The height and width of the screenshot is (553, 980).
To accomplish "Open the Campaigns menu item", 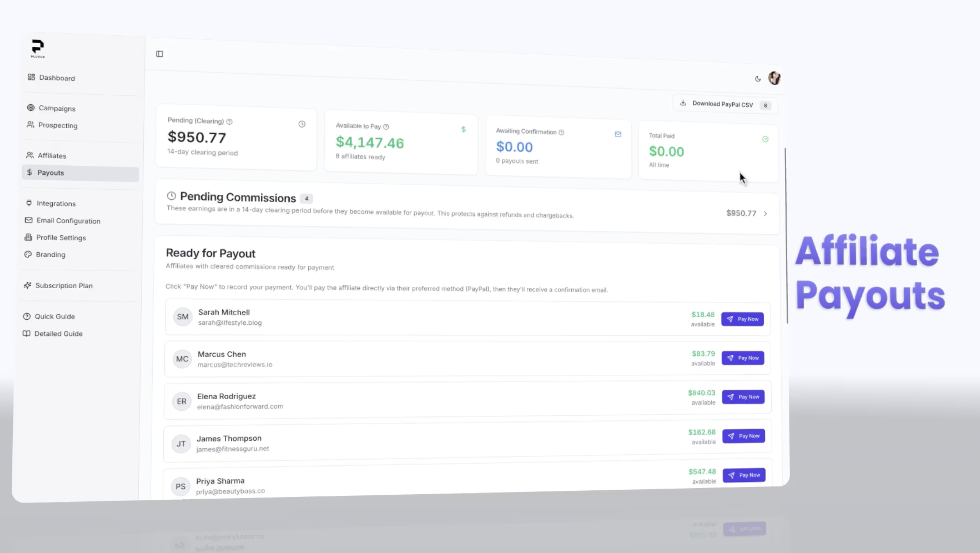I will tap(57, 108).
